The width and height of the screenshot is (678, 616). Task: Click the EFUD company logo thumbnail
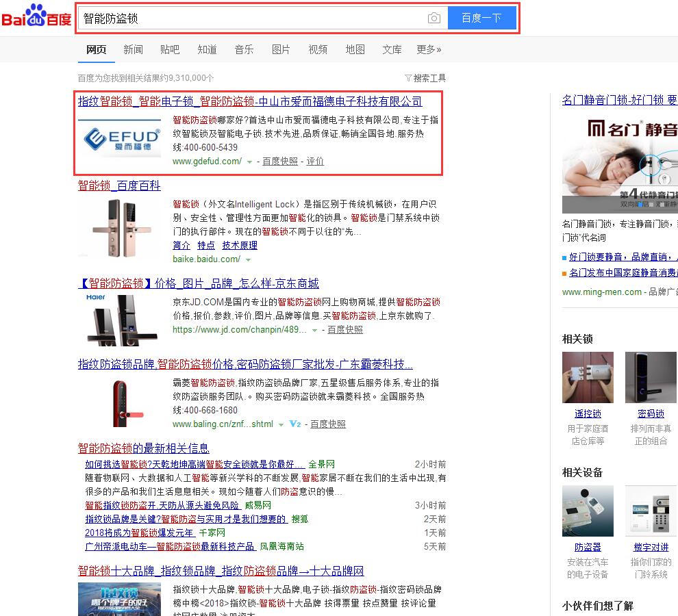coord(119,139)
